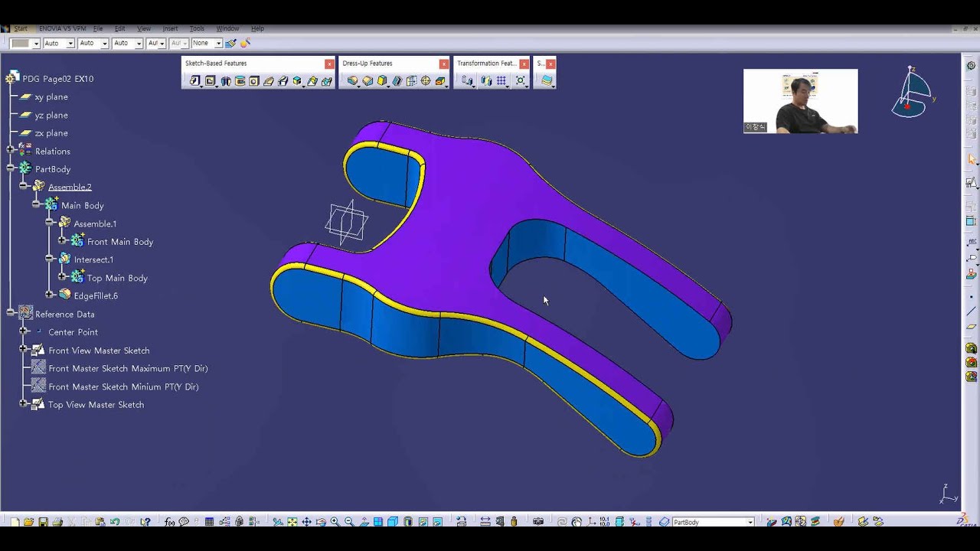Expand the Relations tree node

point(11,151)
